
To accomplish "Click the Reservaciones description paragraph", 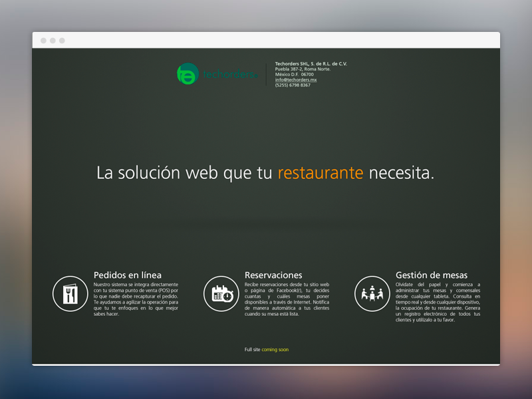I will point(287,299).
